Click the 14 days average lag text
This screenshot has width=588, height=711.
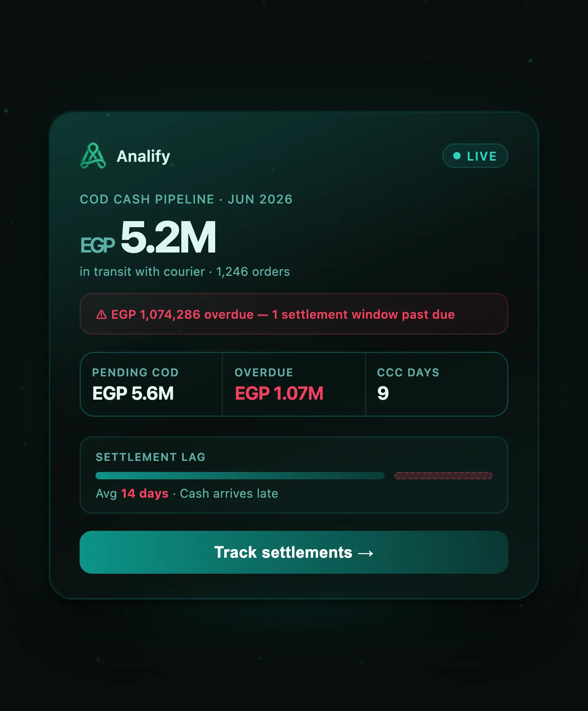point(145,494)
